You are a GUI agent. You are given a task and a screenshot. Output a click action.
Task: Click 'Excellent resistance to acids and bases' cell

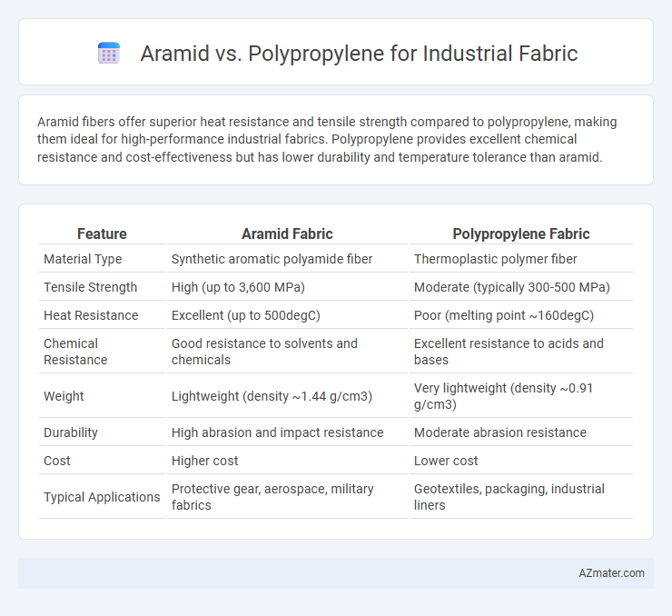pos(509,352)
